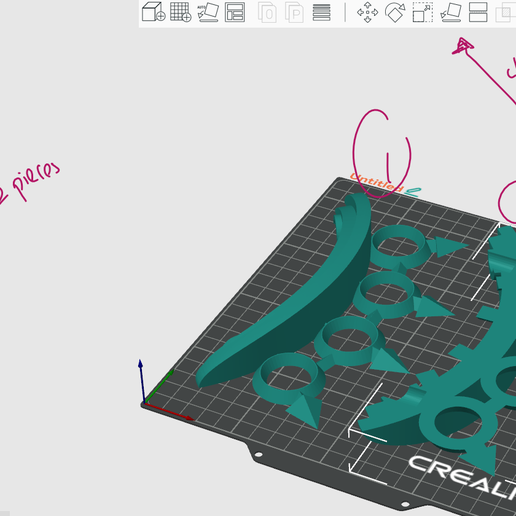Add a new plate with grid-plus icon
This screenshot has width=516, height=516.
tap(180, 12)
